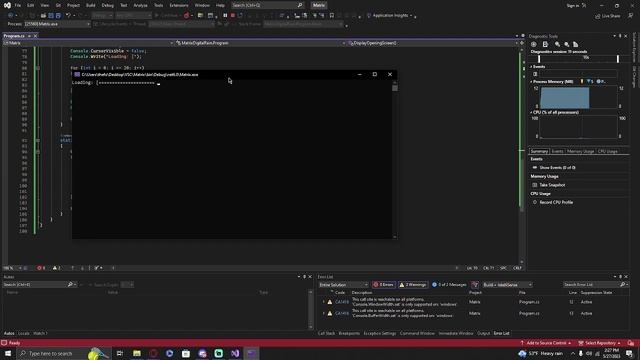The width and height of the screenshot is (640, 360).
Task: Click the search magnifier in Visual Studio search box
Action: click(300, 5)
